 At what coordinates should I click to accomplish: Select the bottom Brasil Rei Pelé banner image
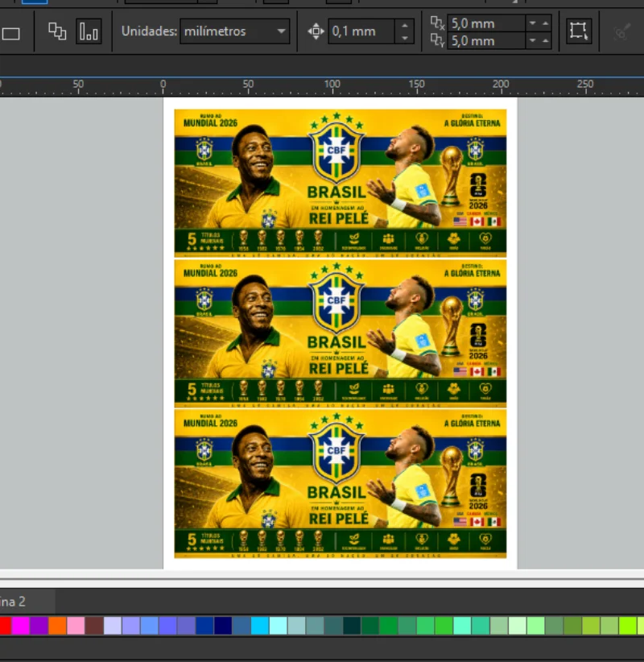point(341,484)
